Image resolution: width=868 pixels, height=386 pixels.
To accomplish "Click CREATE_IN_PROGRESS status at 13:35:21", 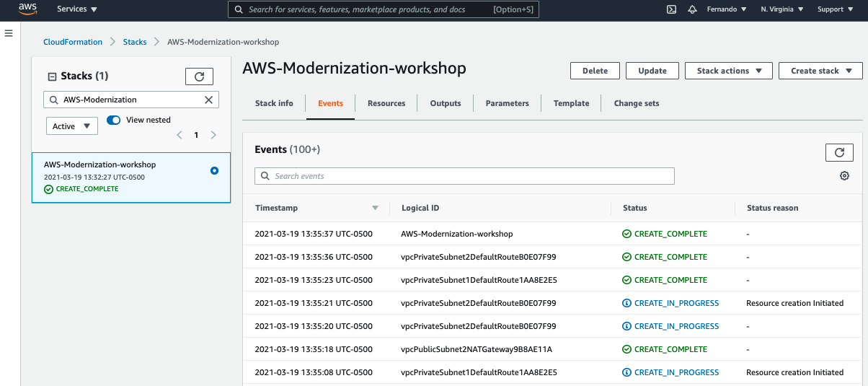I will (670, 303).
